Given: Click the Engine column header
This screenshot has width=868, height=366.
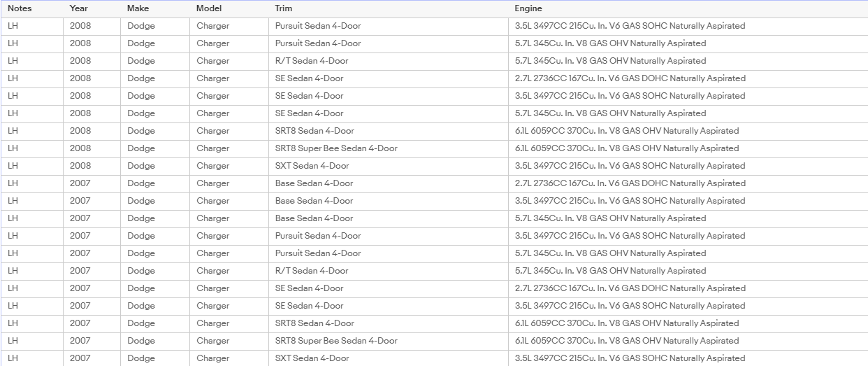Looking at the screenshot, I should 528,8.
